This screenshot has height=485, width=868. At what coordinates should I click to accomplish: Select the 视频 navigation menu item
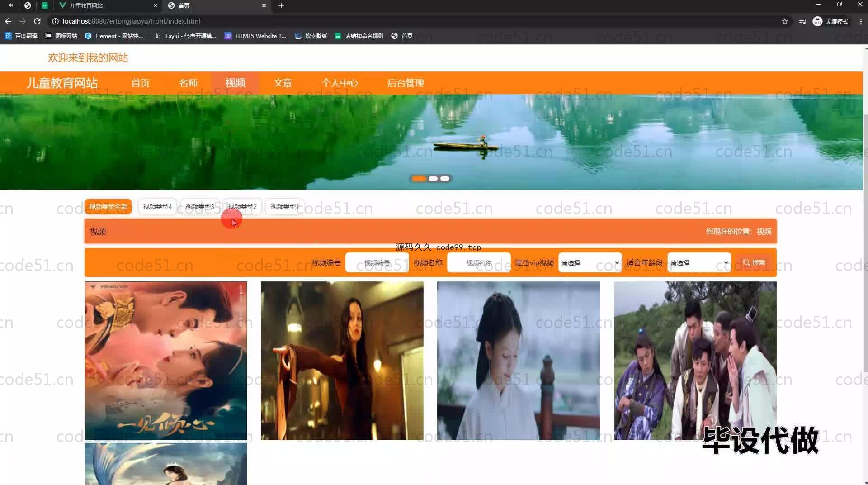236,83
